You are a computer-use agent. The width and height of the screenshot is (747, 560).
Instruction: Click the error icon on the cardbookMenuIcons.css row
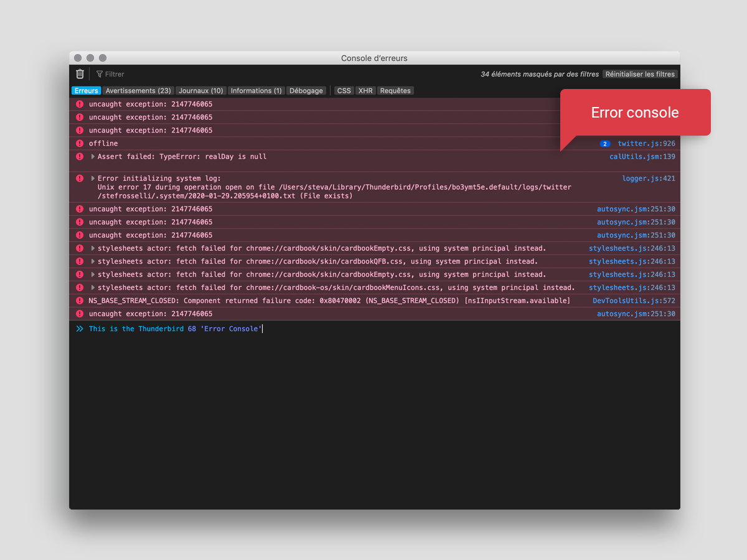tap(80, 287)
